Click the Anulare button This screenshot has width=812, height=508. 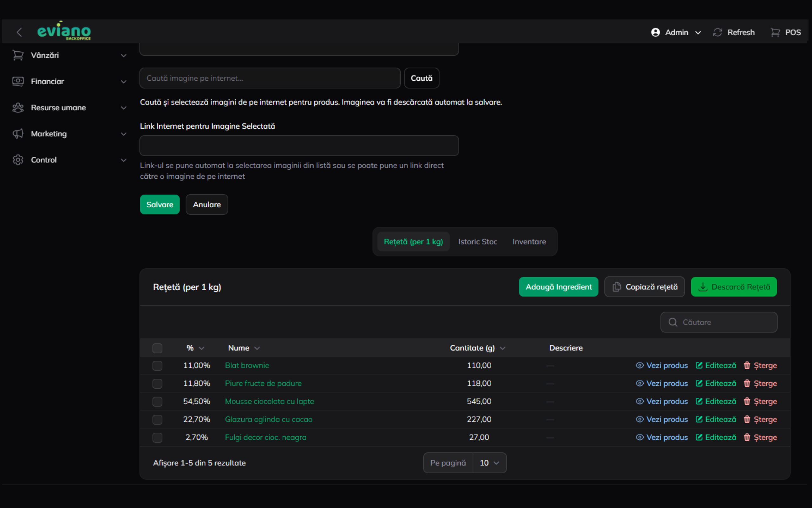click(207, 204)
